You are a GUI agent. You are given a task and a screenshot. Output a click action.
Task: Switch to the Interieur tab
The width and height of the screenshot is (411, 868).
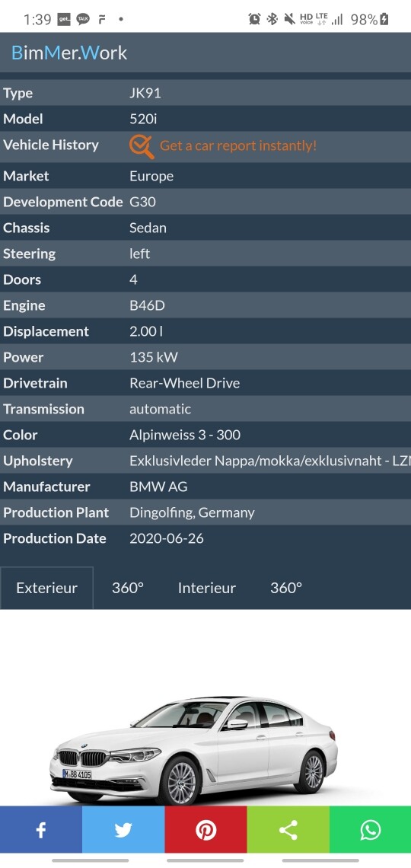207,588
